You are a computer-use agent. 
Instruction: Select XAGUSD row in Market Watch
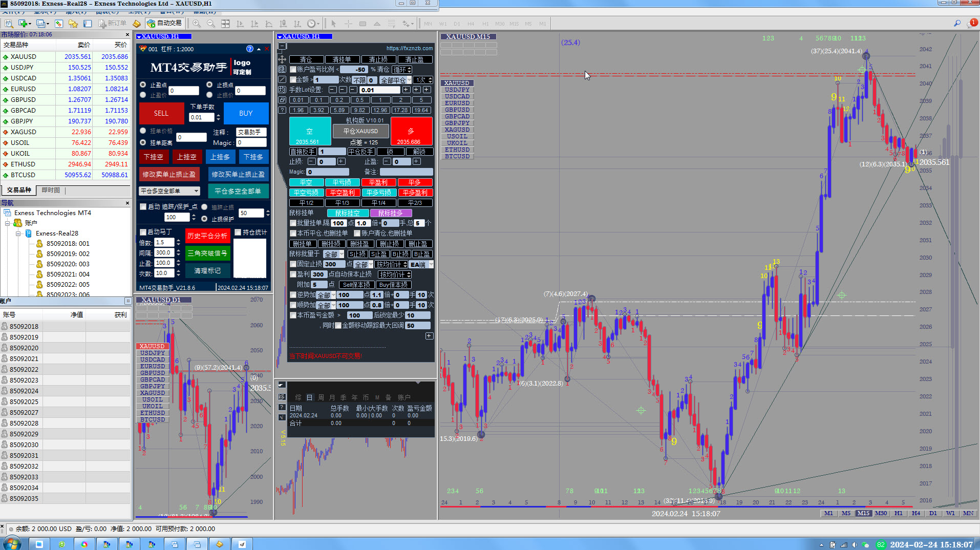[x=66, y=132]
